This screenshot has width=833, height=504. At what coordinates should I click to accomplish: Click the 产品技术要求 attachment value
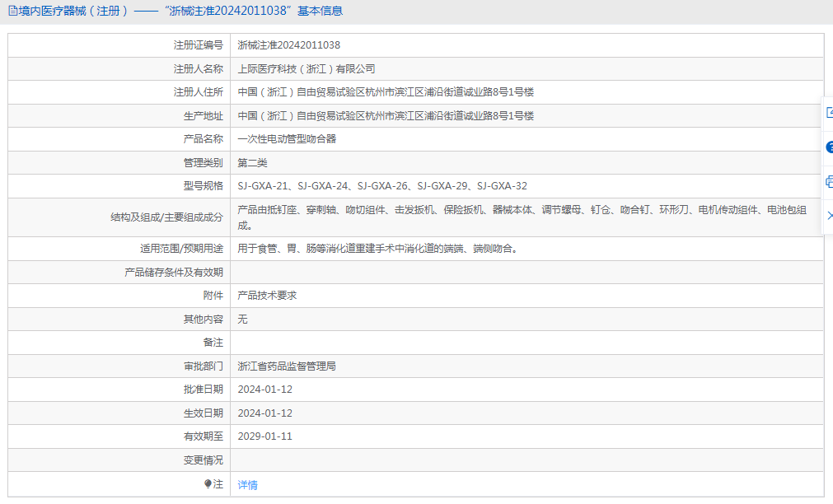click(x=267, y=296)
